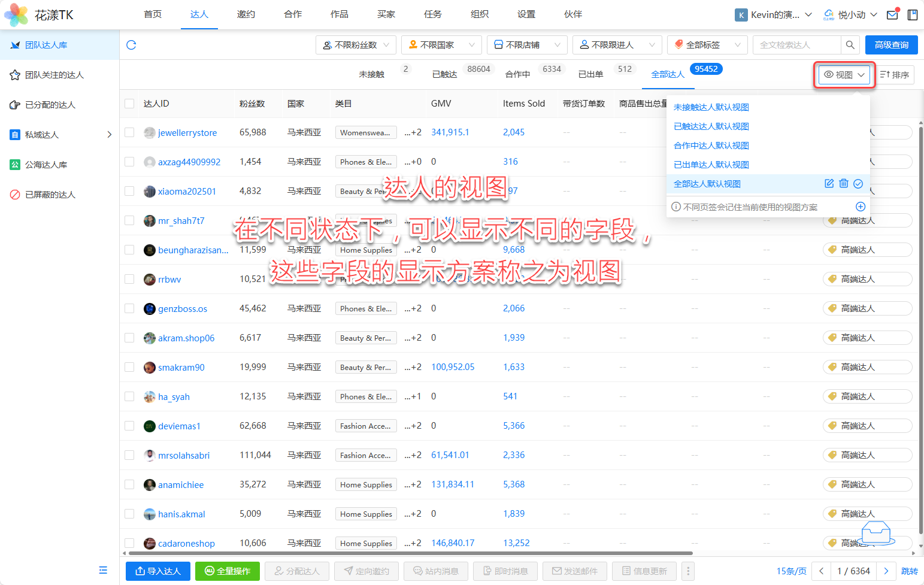Image resolution: width=924 pixels, height=585 pixels.
Task: Tick the checkbox for jewellerrystore row
Action: coord(129,132)
